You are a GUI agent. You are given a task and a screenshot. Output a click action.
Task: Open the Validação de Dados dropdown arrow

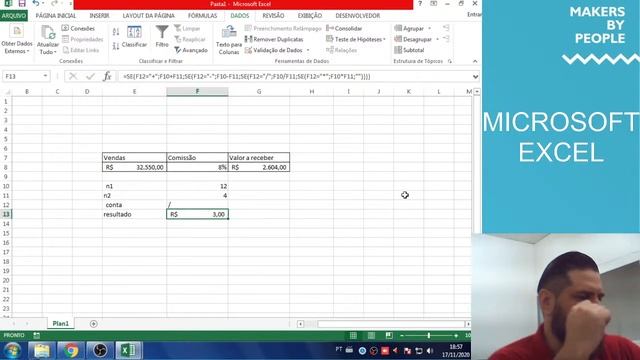click(x=308, y=50)
